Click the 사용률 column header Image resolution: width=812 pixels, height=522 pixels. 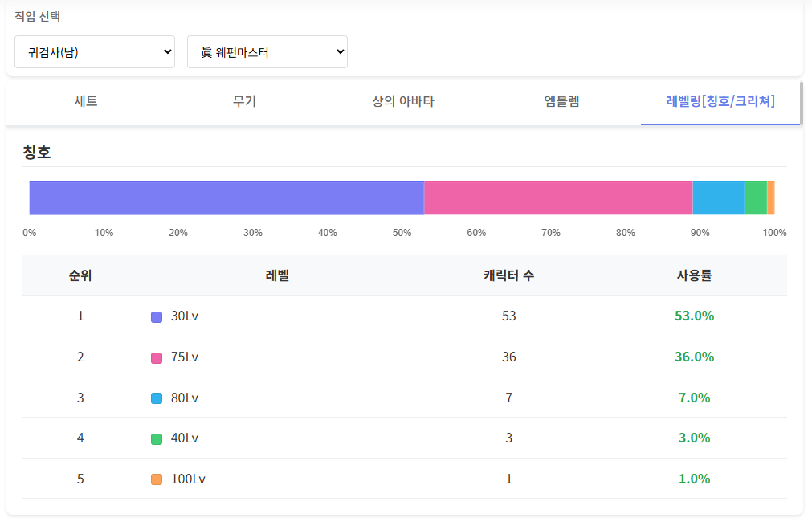tap(694, 275)
